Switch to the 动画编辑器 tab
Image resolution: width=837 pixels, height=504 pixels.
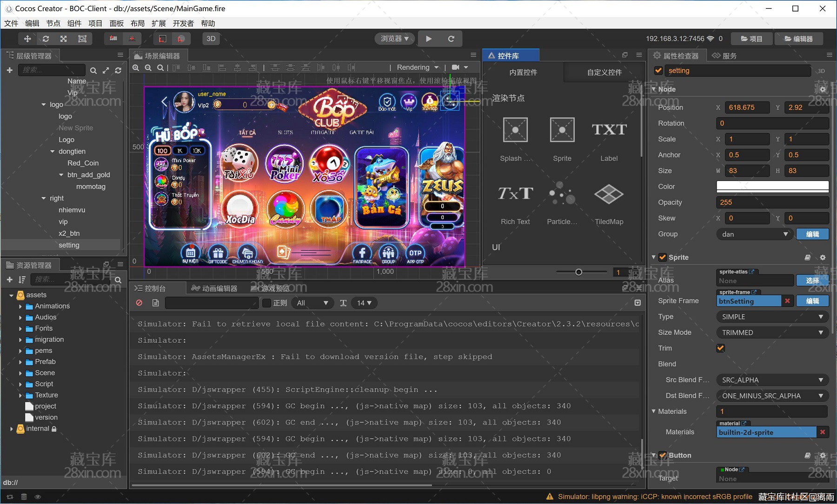pyautogui.click(x=215, y=289)
